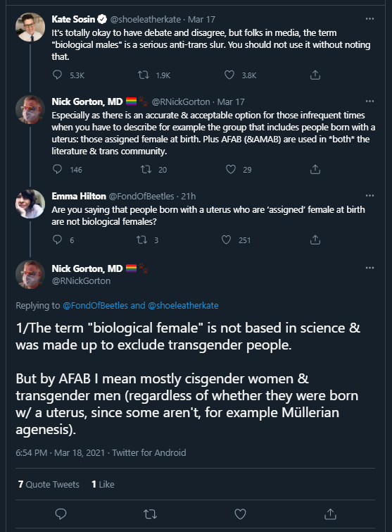Open more options for Emma Hilton's tweet
This screenshot has height=532, width=392.
369,196
